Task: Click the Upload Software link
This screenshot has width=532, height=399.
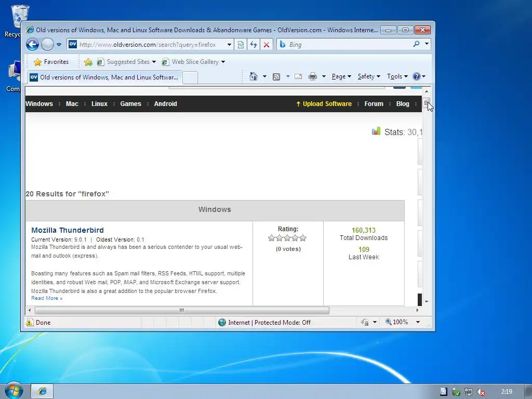Action: (324, 104)
